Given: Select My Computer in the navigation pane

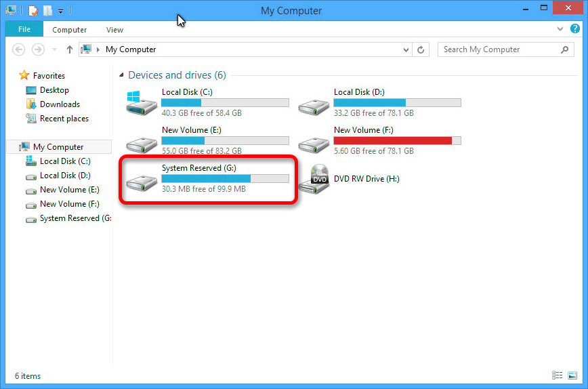Looking at the screenshot, I should click(x=59, y=146).
